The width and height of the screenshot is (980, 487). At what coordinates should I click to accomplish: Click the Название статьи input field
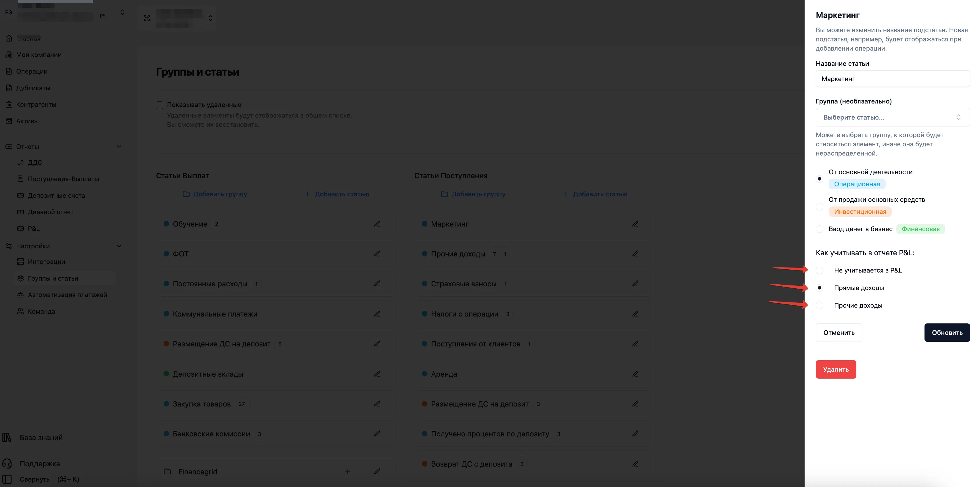893,79
